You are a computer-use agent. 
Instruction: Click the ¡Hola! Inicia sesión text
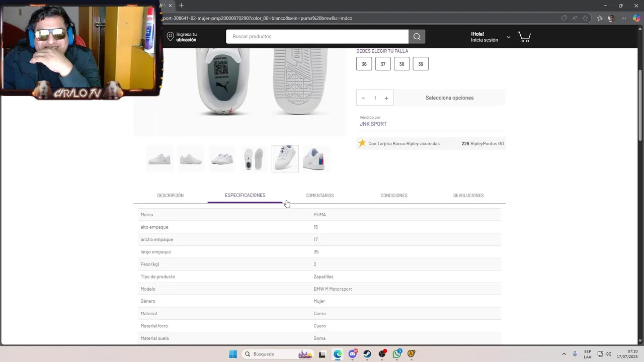[484, 37]
